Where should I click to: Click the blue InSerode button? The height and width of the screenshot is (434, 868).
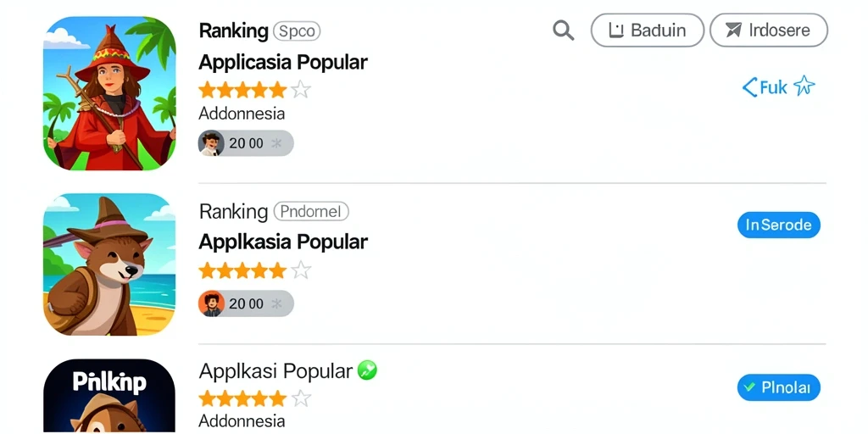click(778, 225)
